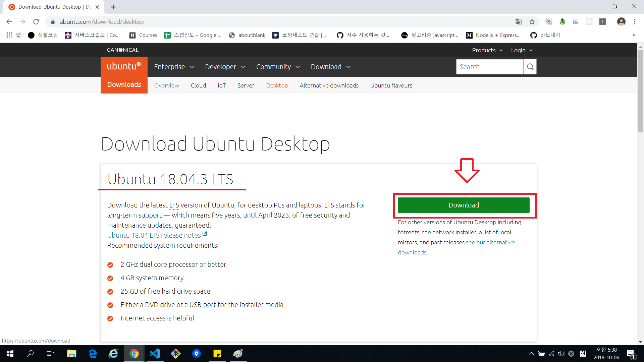This screenshot has height=362, width=644.
Task: Click the browser reload page icon
Action: coord(36,22)
